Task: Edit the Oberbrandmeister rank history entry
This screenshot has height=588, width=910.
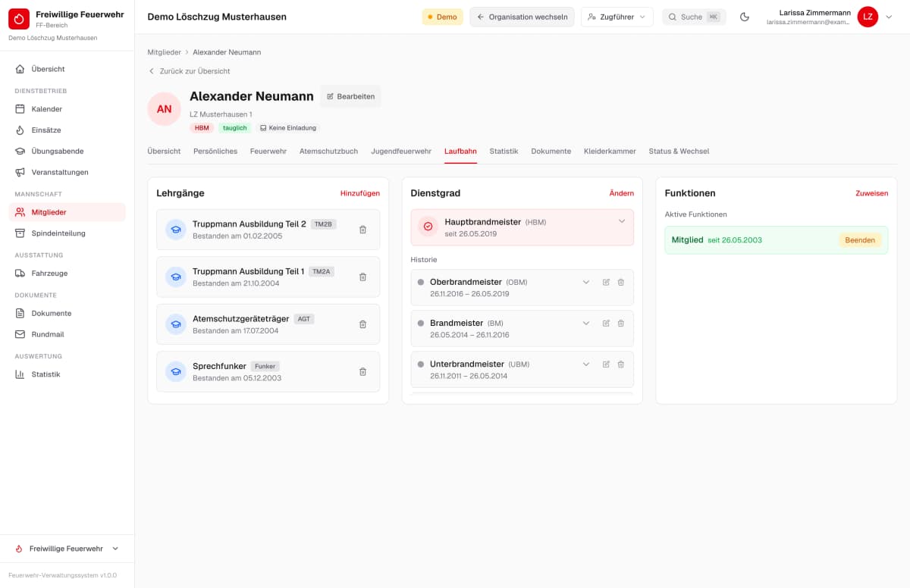Action: [606, 282]
